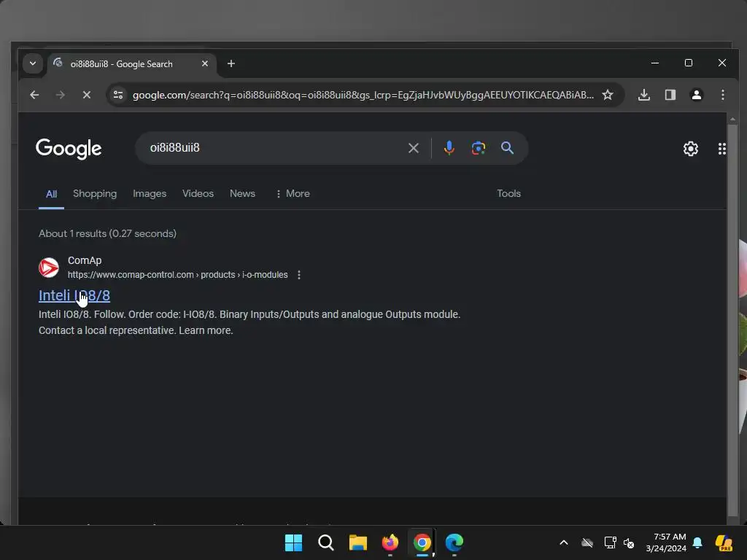Click the forward navigation arrow
This screenshot has width=747, height=560.
pos(60,95)
